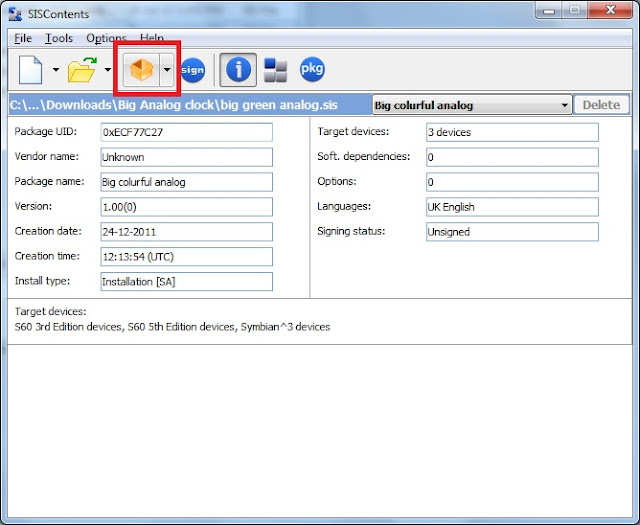Open the Tools menu
The width and height of the screenshot is (640, 525).
(59, 38)
